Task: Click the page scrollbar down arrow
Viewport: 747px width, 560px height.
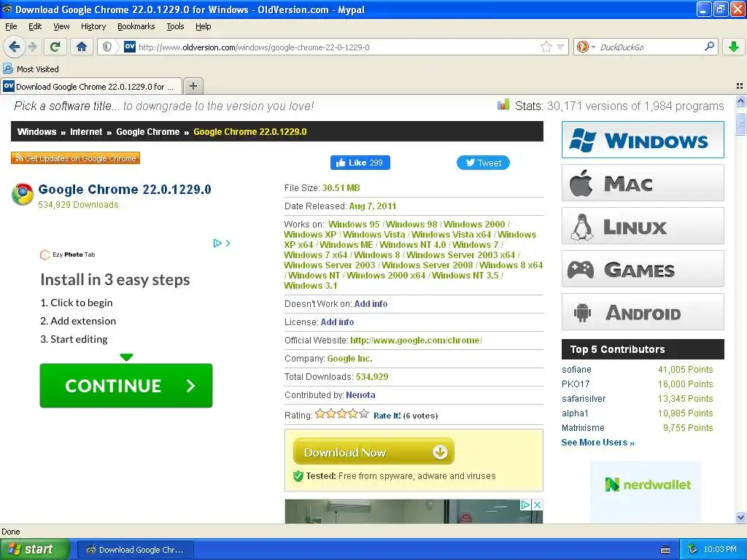Action: pos(741,518)
